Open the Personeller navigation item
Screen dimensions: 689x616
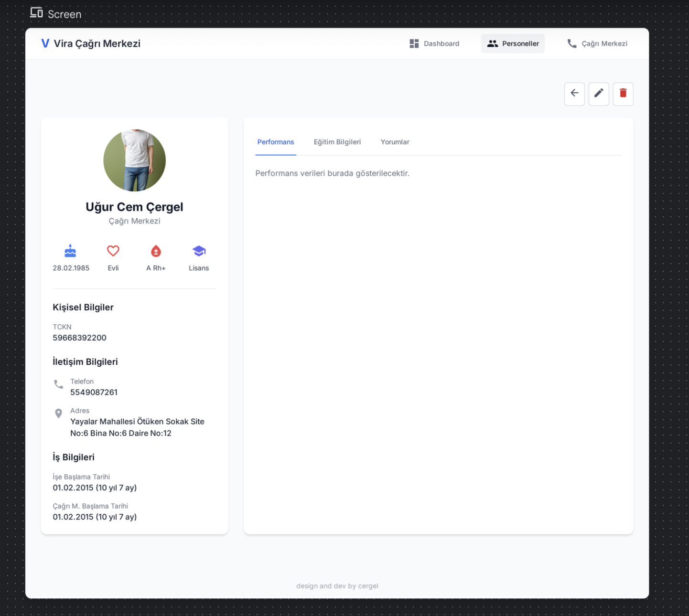(513, 43)
